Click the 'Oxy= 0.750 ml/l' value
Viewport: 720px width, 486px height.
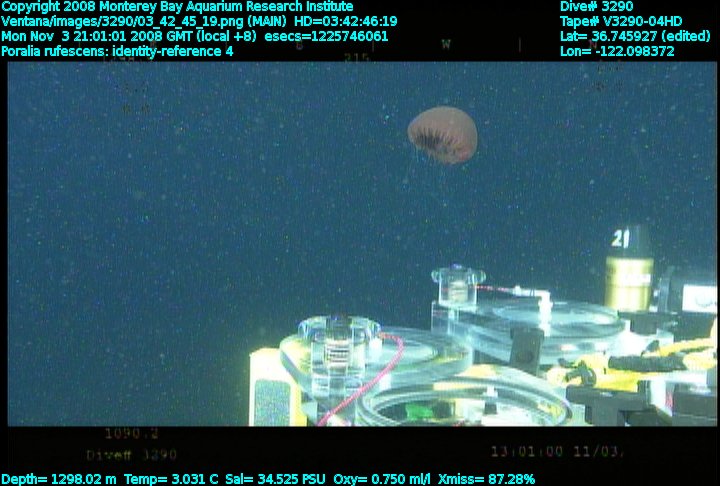pyautogui.click(x=382, y=479)
